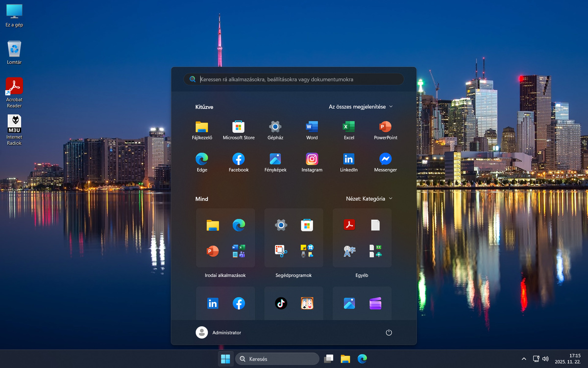The width and height of the screenshot is (588, 368).
Task: Open pinned LinkedIn app labeled LinkedIn
Action: point(349,162)
